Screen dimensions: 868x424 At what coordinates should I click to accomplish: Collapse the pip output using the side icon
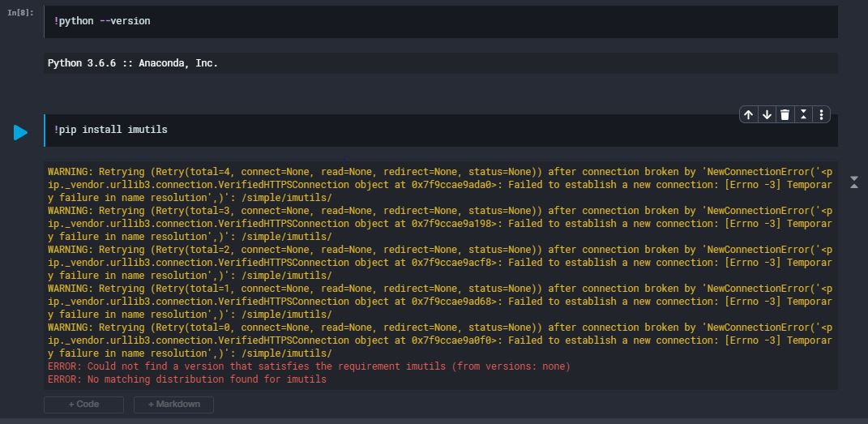(x=853, y=182)
